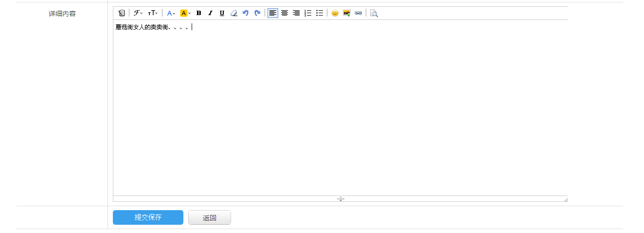Image resolution: width=644 pixels, height=233 pixels.
Task: Open the emoticon smiley picker
Action: [x=335, y=13]
